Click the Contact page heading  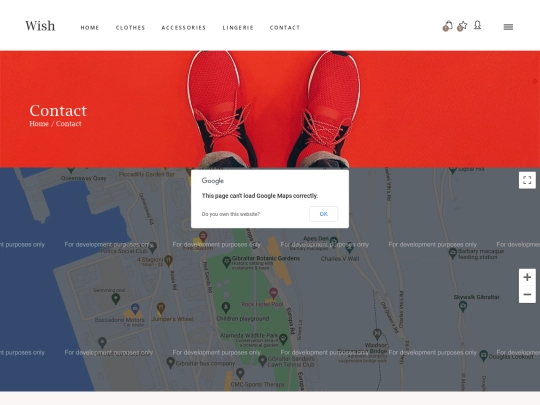tap(58, 111)
